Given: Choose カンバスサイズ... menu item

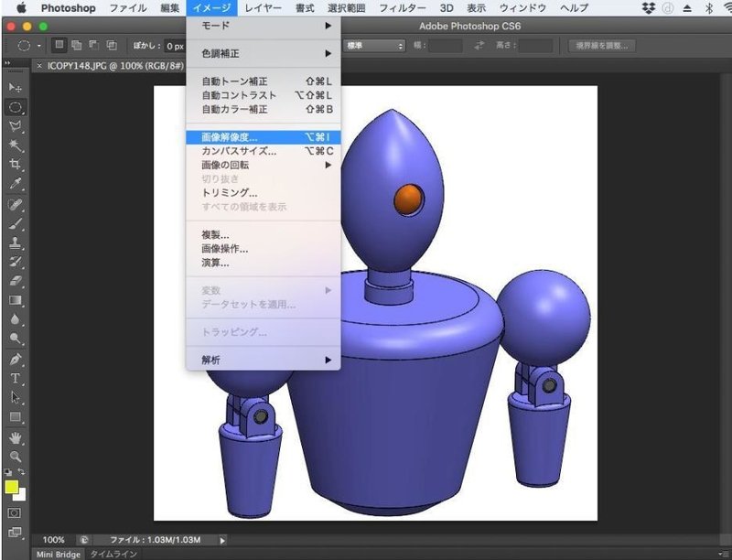Looking at the screenshot, I should point(264,151).
